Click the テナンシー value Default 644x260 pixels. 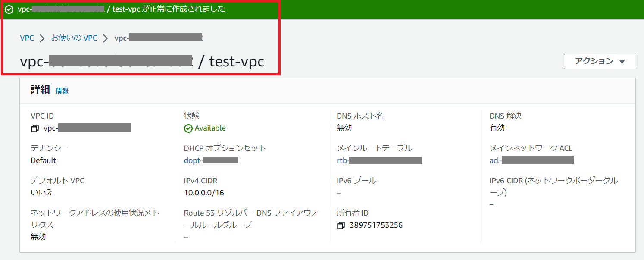(44, 160)
